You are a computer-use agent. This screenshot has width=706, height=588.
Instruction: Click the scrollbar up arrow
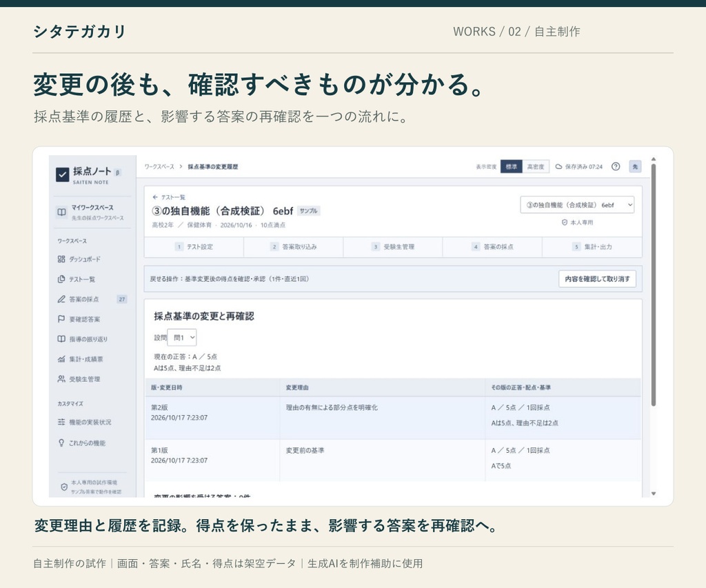654,159
